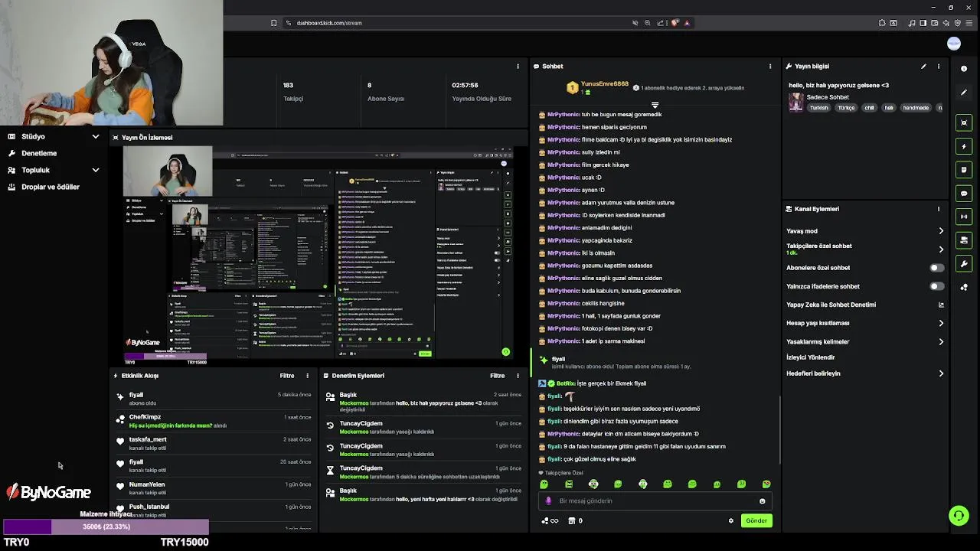Click Yapay Zeka ile Sohbet Denetimi
980x551 pixels.
[831, 305]
